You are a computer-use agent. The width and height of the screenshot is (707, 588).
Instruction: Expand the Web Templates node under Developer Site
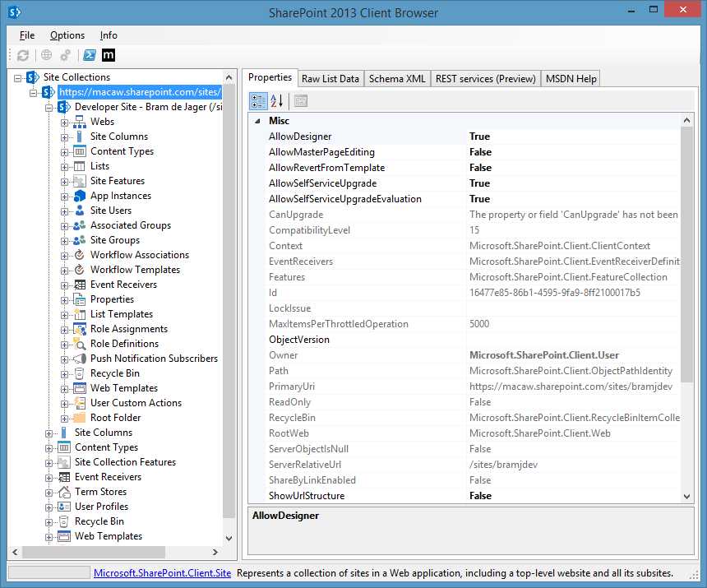[x=64, y=389]
